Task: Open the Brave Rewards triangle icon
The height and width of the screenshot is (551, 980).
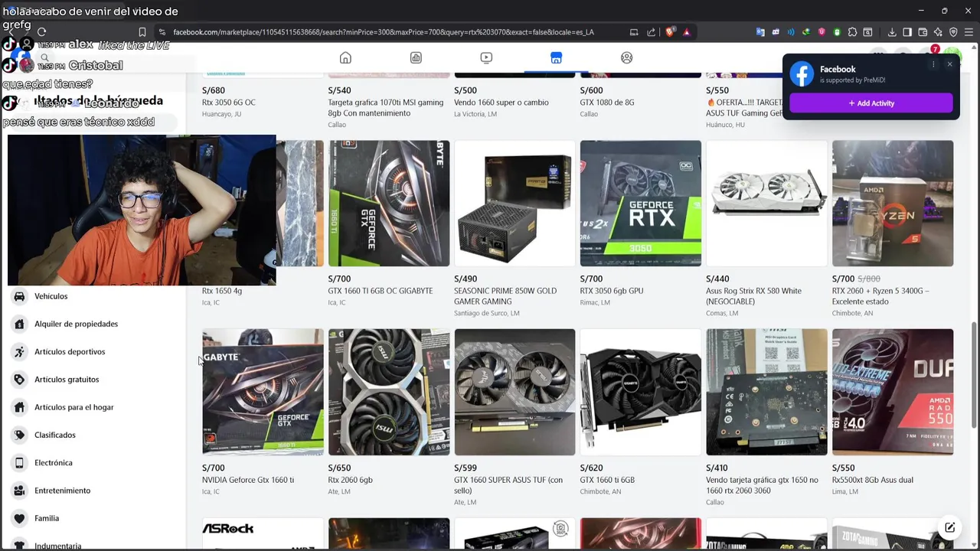Action: [x=687, y=32]
